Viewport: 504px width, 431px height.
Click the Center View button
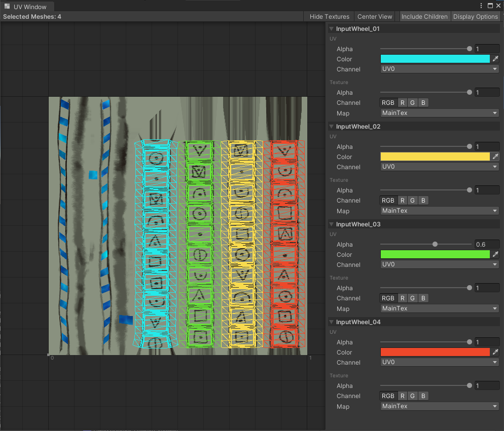pos(375,16)
